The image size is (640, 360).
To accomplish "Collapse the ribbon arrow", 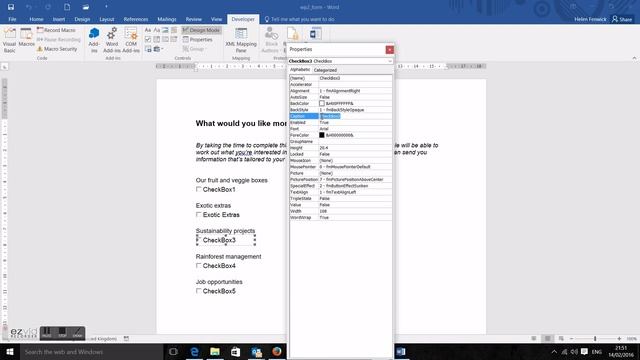I will pyautogui.click(x=634, y=58).
